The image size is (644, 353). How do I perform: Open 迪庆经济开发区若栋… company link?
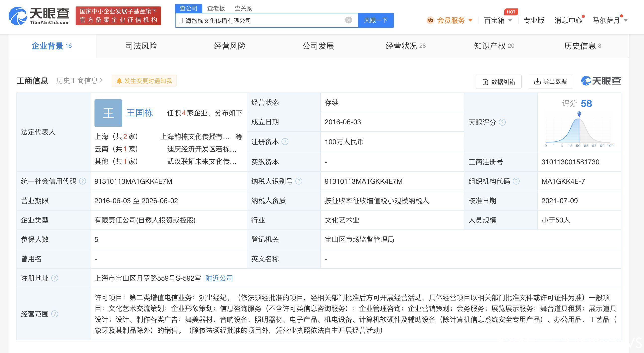[202, 149]
